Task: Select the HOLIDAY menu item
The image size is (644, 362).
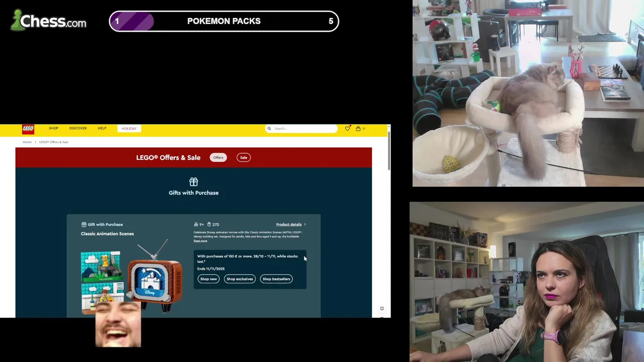Action: [129, 129]
